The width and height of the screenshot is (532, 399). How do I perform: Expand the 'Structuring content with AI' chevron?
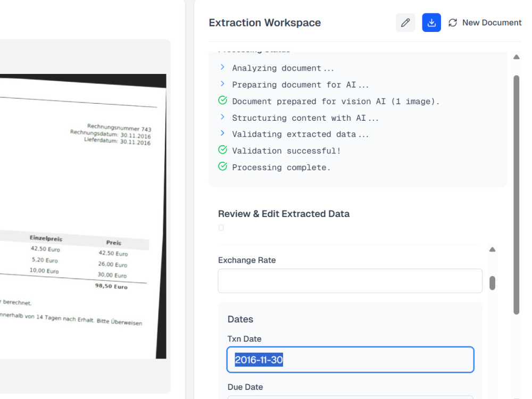pos(222,117)
